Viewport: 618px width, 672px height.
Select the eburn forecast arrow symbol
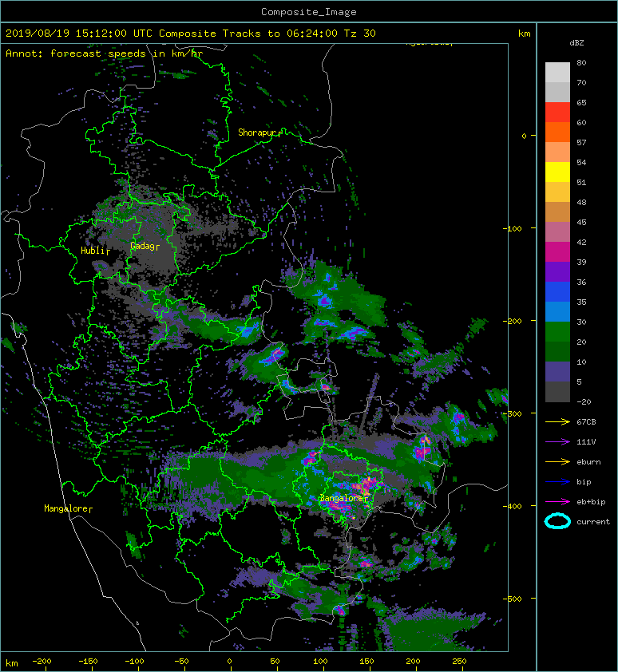(557, 461)
